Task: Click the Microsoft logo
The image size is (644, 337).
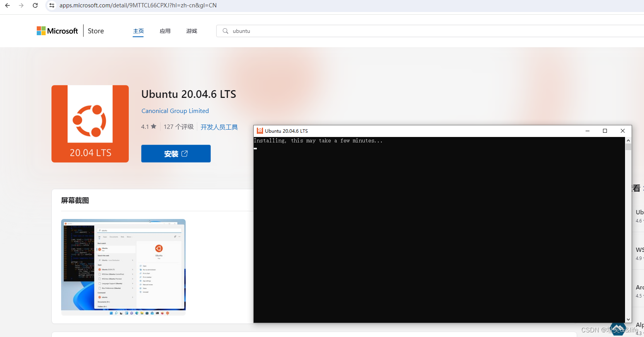Action: pos(57,31)
